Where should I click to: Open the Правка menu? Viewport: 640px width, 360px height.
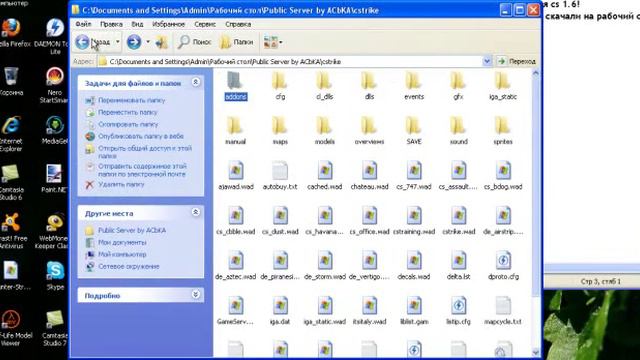tap(111, 24)
